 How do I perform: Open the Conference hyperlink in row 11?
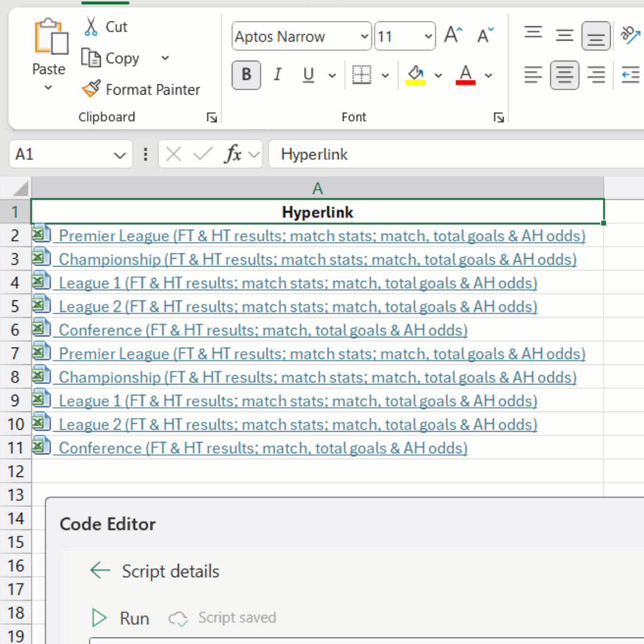(x=262, y=448)
